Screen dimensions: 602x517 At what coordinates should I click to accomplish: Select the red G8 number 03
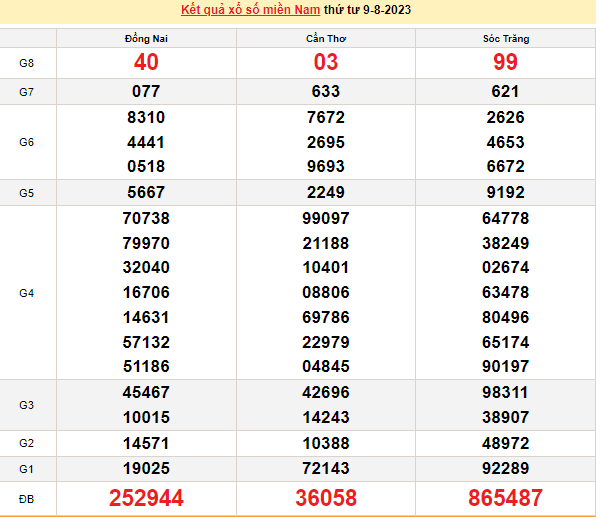326,62
